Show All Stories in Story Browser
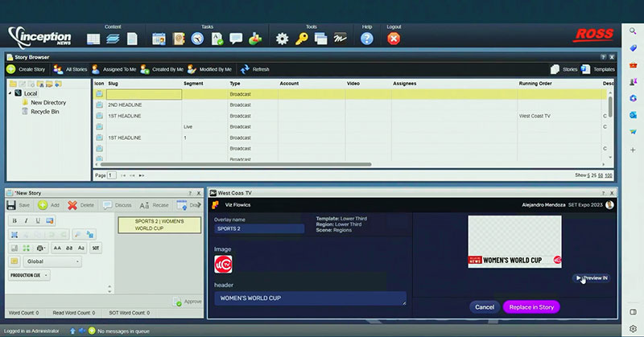The height and width of the screenshot is (337, 644). (71, 69)
